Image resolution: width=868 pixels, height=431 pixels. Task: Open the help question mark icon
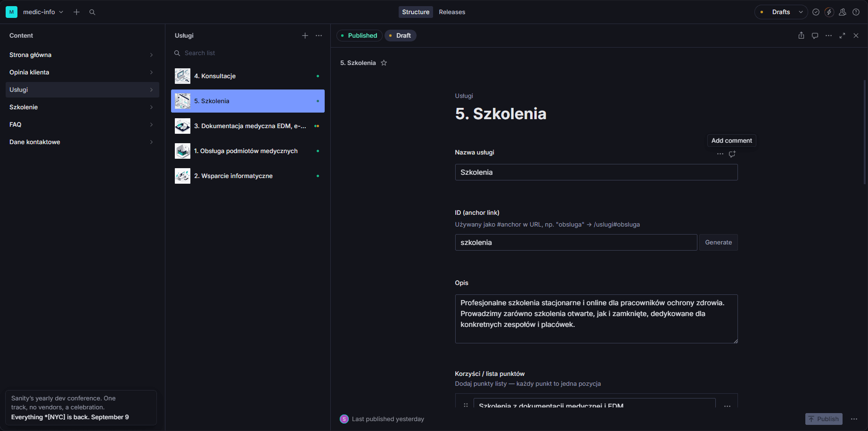[x=856, y=12]
